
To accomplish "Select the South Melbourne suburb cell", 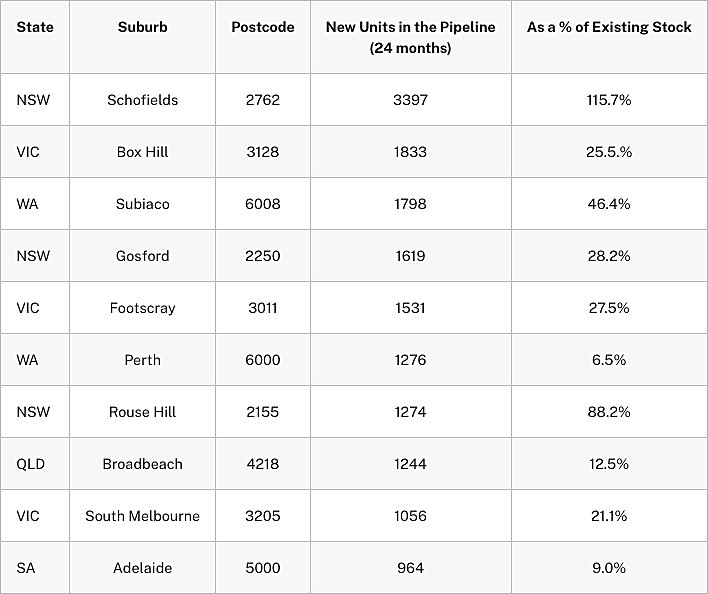I will (x=142, y=516).
